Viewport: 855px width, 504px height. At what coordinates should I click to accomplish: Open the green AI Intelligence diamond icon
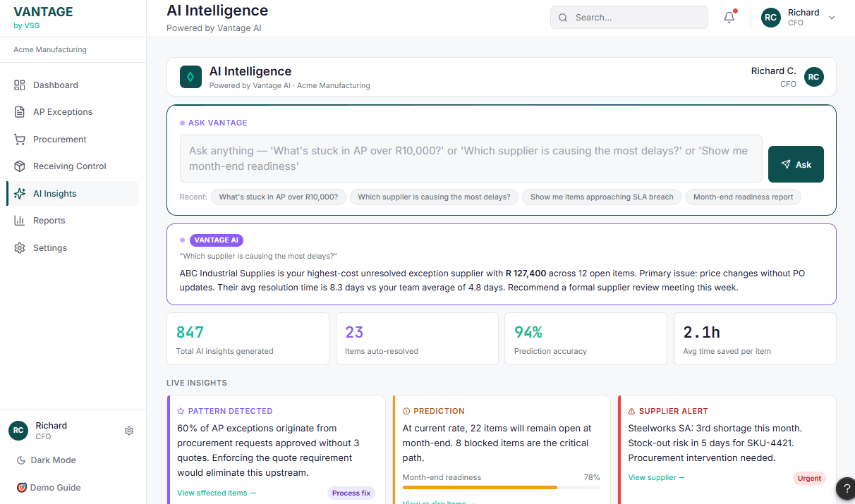[x=190, y=76]
